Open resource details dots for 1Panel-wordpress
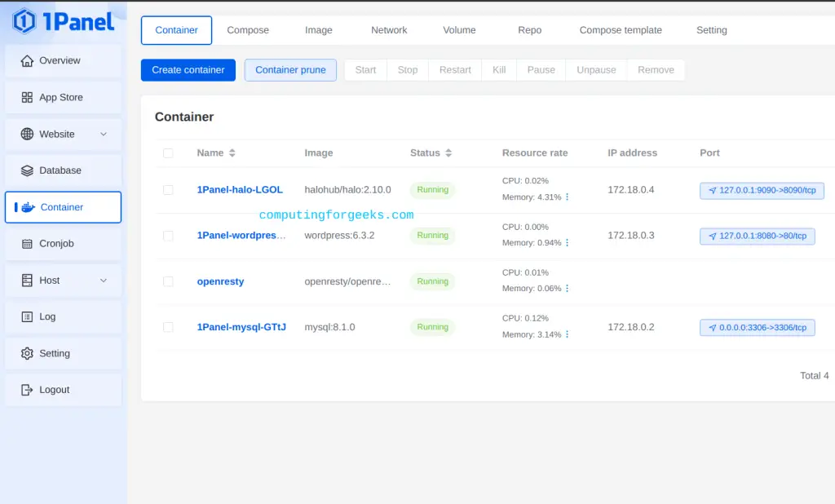The width and height of the screenshot is (835, 504). pos(568,243)
